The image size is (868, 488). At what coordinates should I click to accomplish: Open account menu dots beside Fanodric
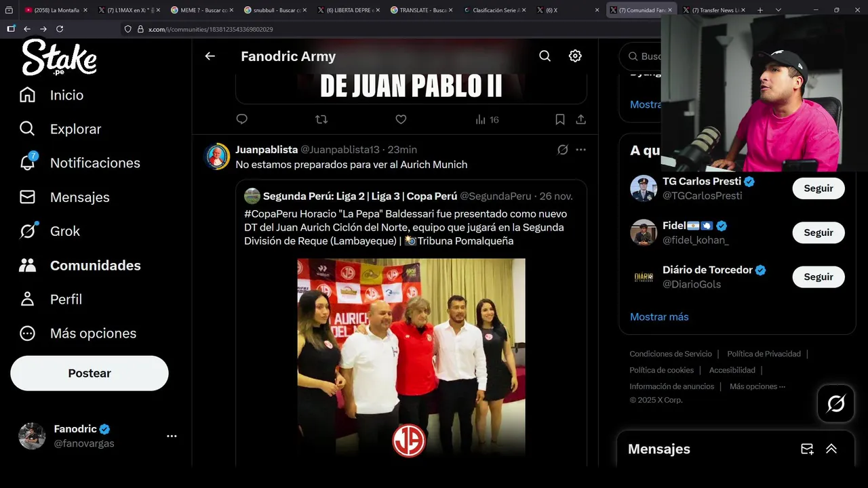click(x=172, y=436)
